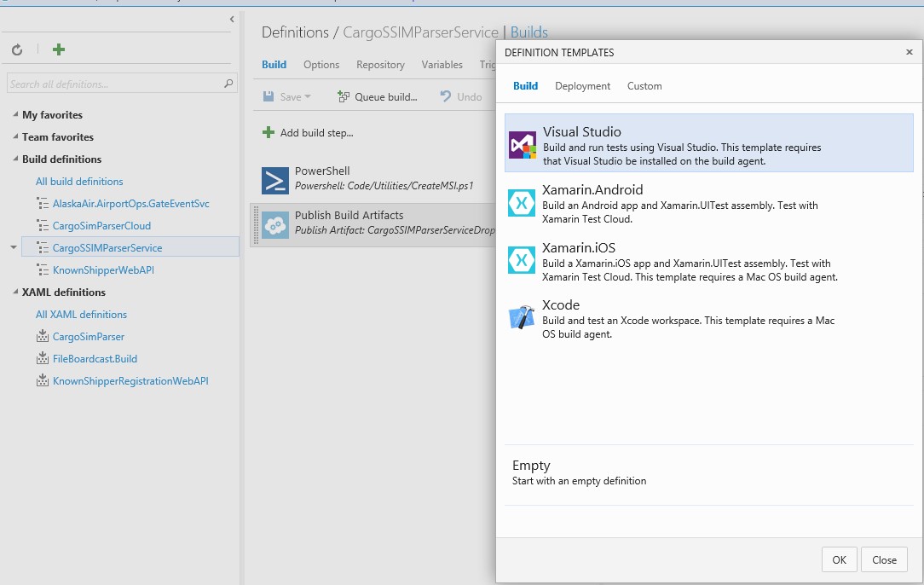Click the search magnifier icon
924x585 pixels.
pyautogui.click(x=228, y=84)
